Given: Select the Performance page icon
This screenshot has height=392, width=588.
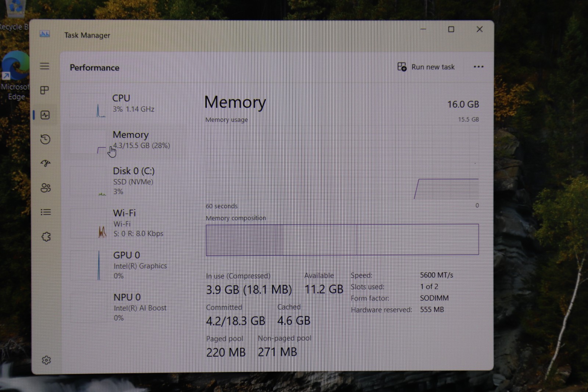Looking at the screenshot, I should pyautogui.click(x=45, y=115).
